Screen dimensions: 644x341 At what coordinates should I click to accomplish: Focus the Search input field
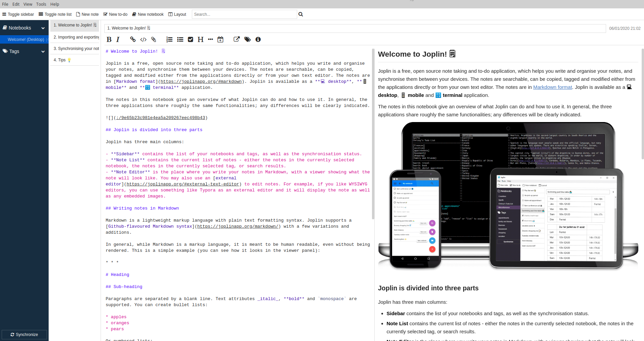(x=244, y=14)
